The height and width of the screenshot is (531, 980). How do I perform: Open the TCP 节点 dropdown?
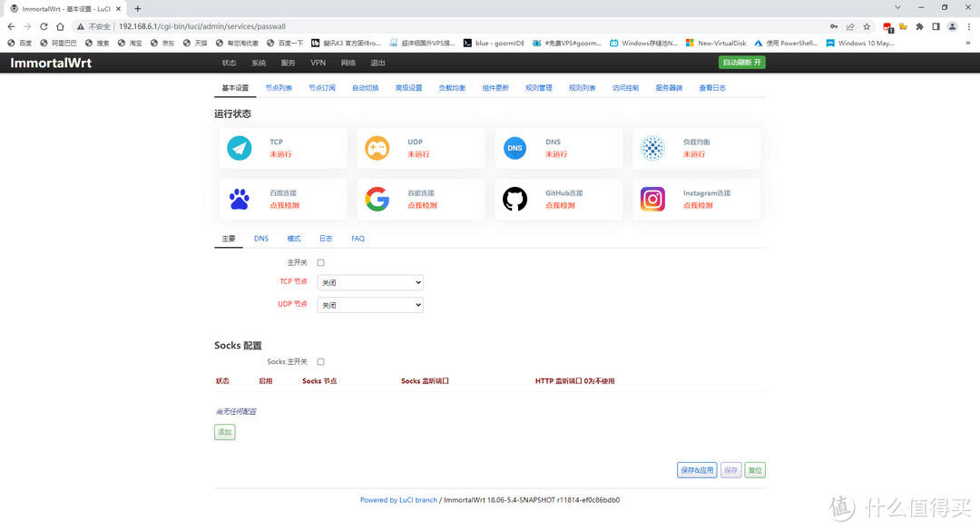point(370,282)
